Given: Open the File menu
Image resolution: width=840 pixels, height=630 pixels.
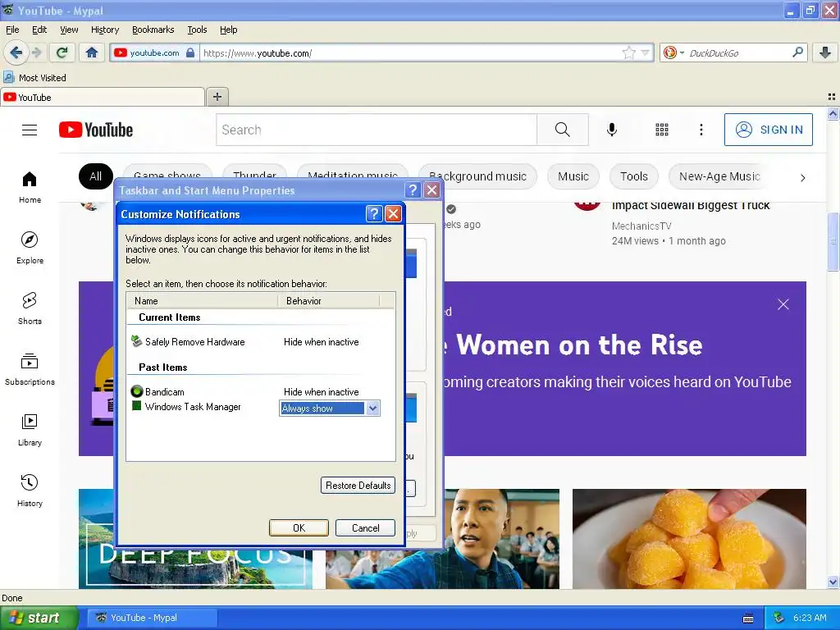Looking at the screenshot, I should (12, 30).
